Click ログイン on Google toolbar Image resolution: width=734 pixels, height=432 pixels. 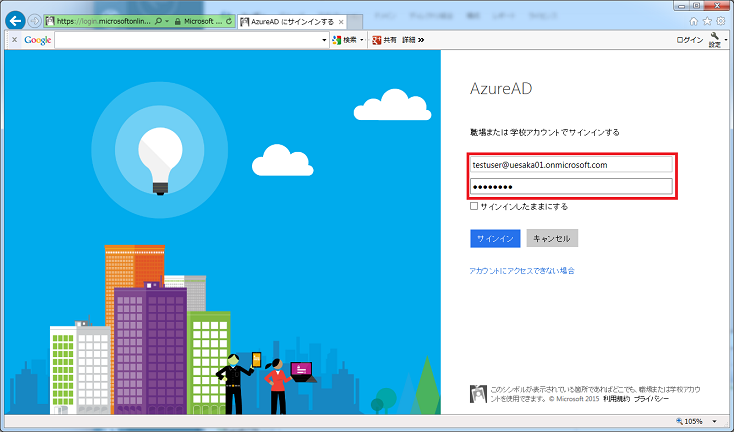pyautogui.click(x=690, y=40)
